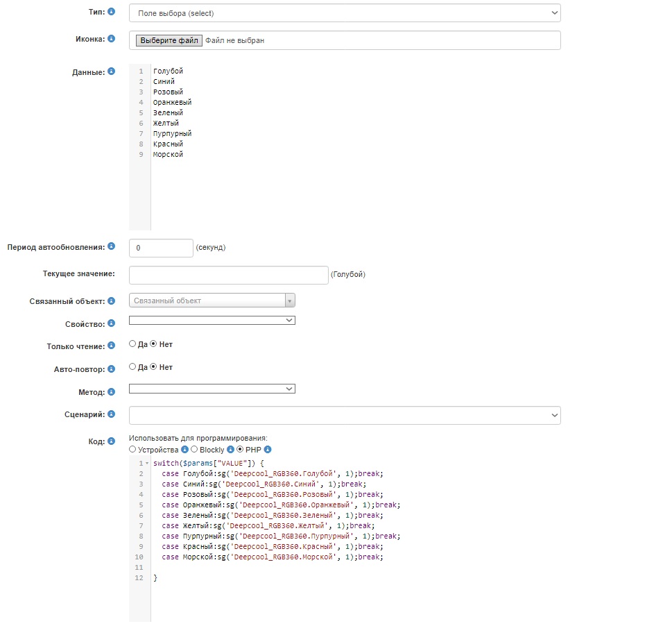Click the info icon beside Иконка label

pyautogui.click(x=111, y=39)
